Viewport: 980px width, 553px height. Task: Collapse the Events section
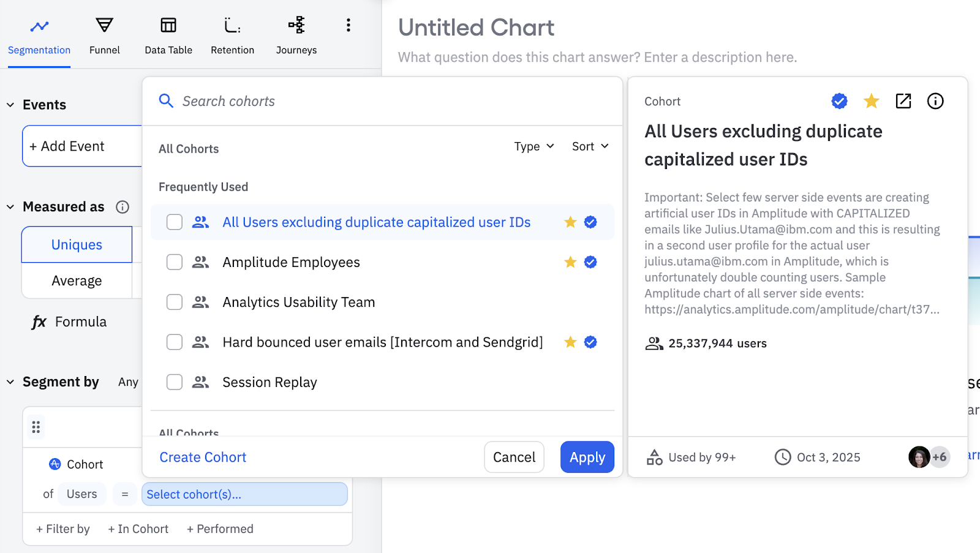10,105
